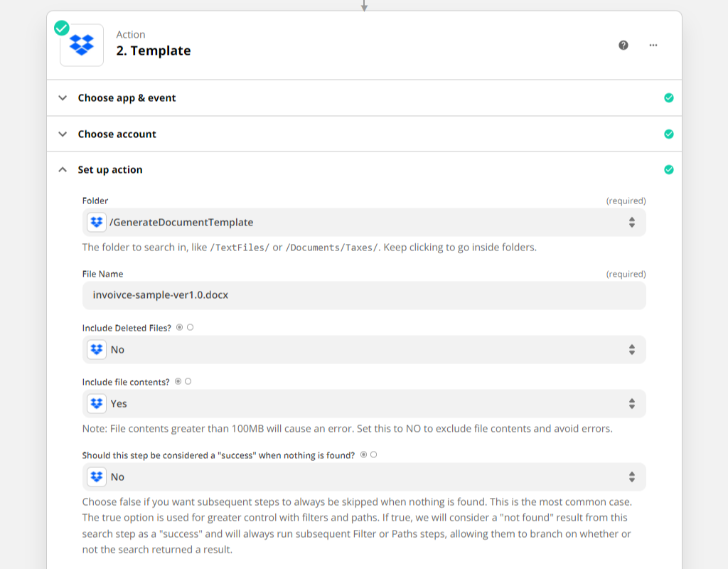
Task: Select right radio button for Include file contents
Action: click(188, 381)
